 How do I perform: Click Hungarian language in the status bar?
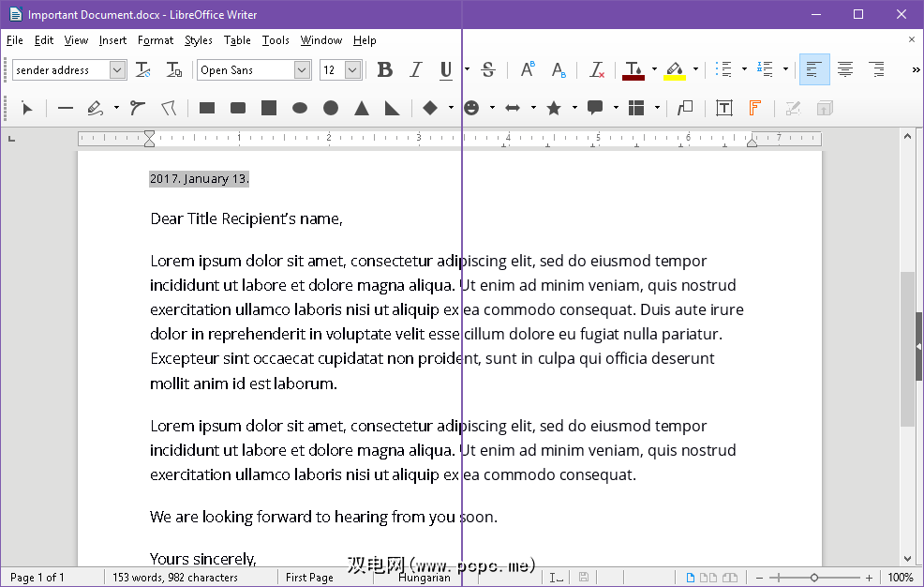(424, 578)
